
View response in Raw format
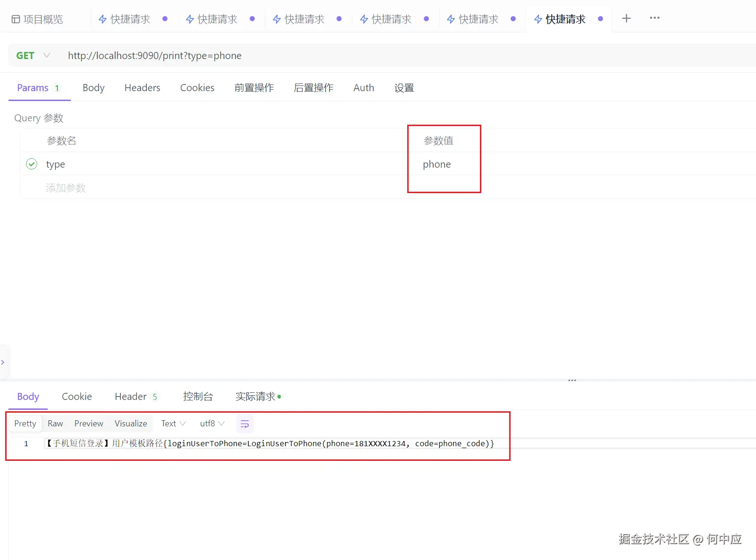[x=55, y=424]
